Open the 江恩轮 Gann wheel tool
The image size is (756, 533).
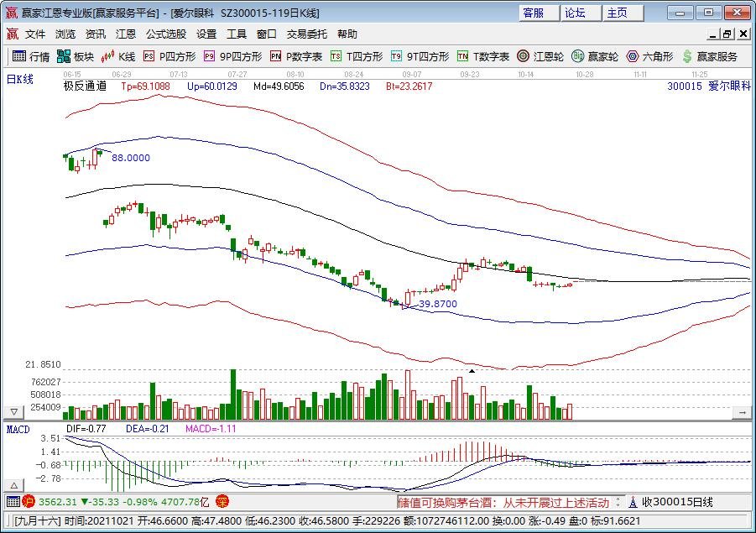point(540,56)
